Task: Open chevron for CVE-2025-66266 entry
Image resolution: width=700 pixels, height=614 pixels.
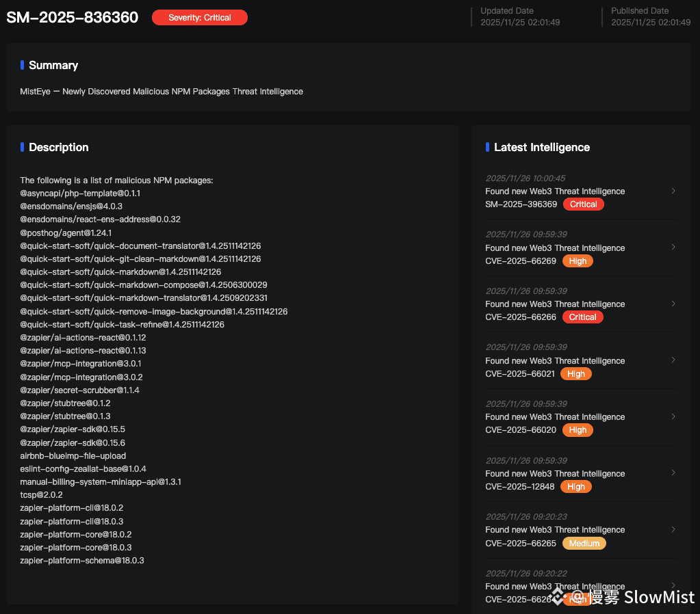Action: point(673,304)
